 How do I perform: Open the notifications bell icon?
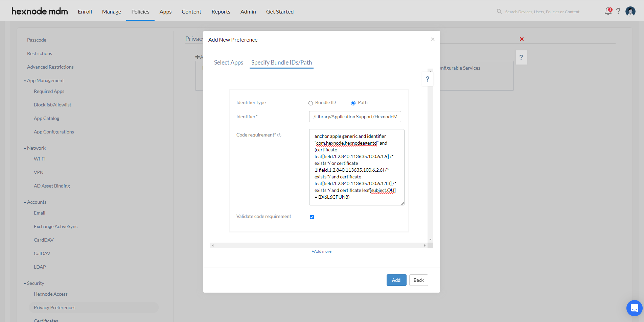click(608, 11)
